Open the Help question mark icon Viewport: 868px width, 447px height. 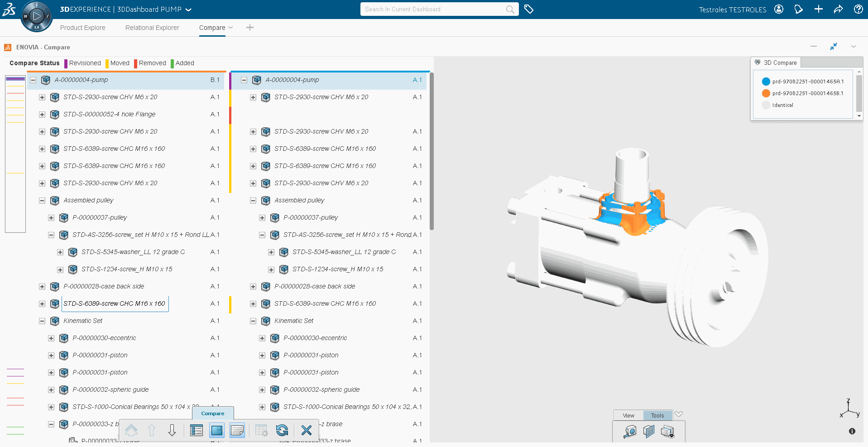click(858, 9)
